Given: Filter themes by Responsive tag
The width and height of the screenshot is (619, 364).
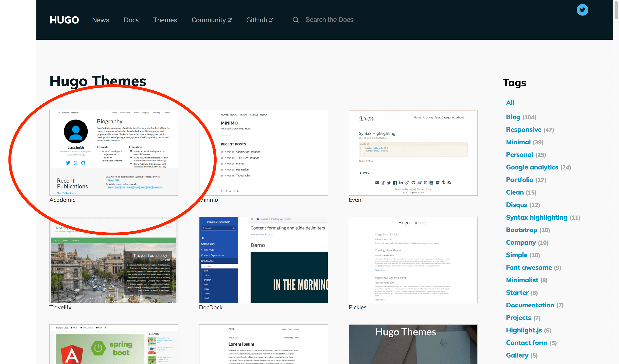Looking at the screenshot, I should tap(524, 130).
